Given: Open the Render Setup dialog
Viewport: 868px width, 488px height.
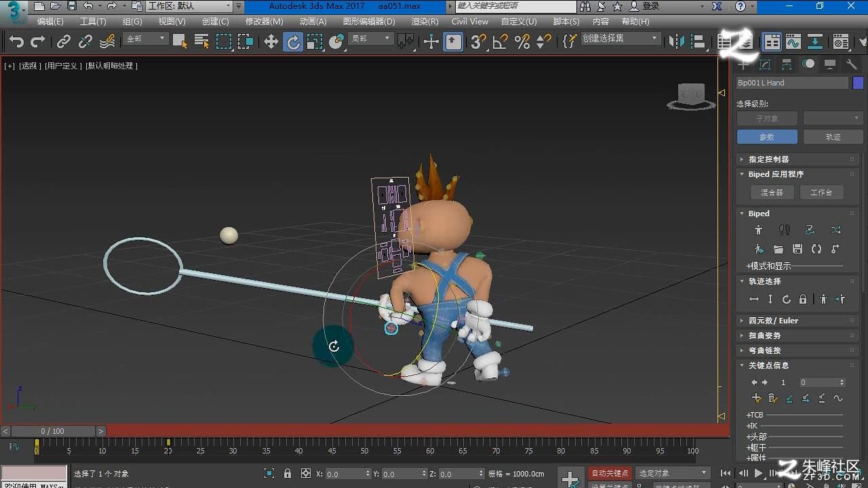Looking at the screenshot, I should (841, 42).
